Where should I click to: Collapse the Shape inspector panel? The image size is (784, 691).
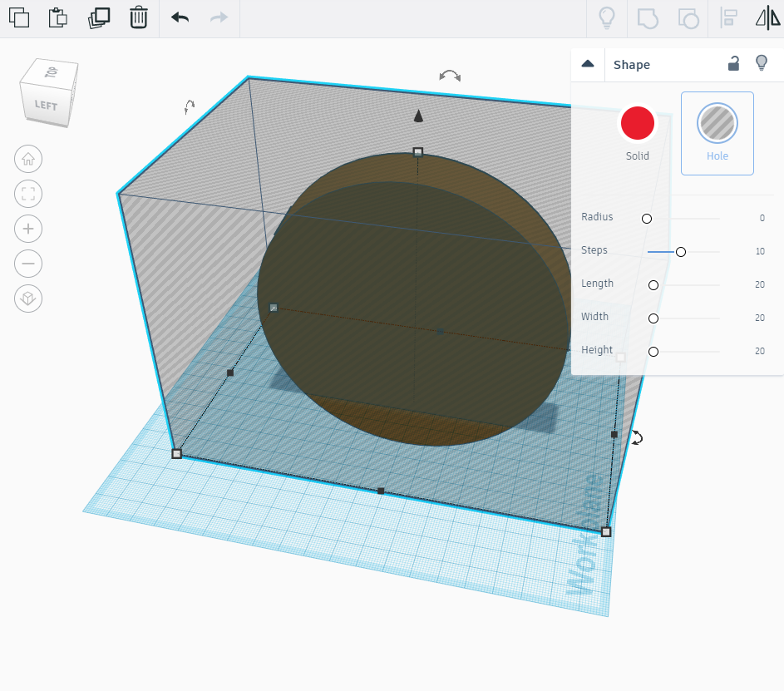pyautogui.click(x=588, y=63)
